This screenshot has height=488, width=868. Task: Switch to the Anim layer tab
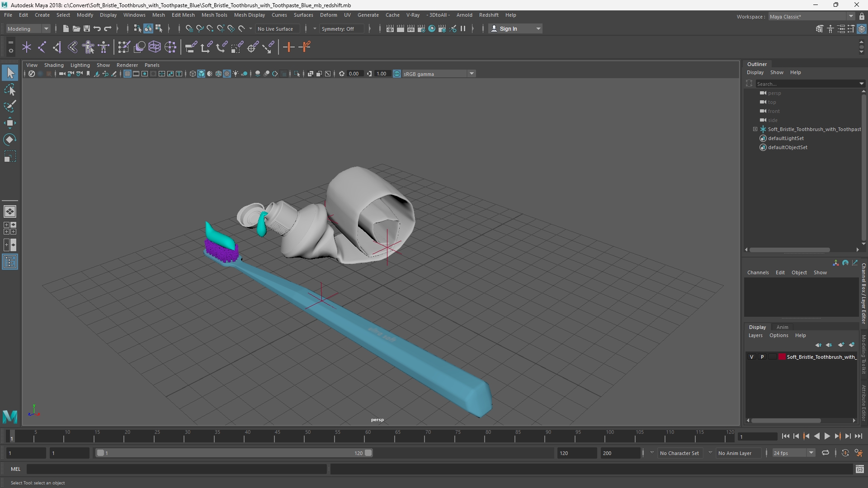tap(782, 327)
